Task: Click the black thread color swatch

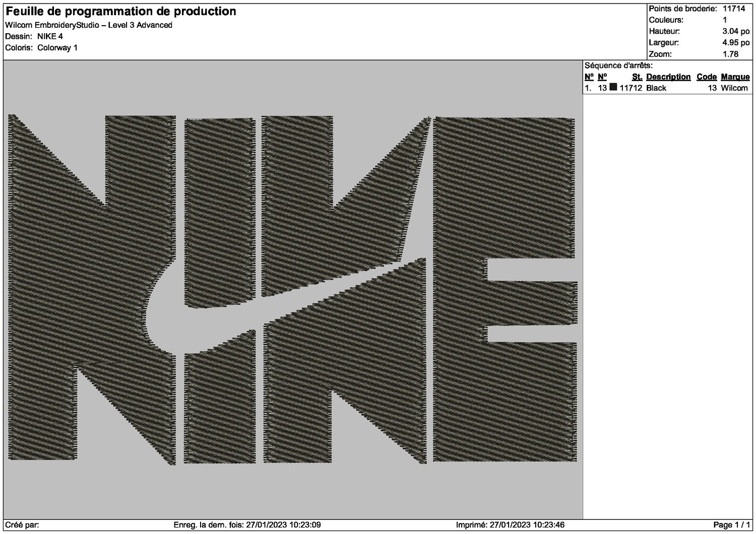Action: pyautogui.click(x=613, y=87)
